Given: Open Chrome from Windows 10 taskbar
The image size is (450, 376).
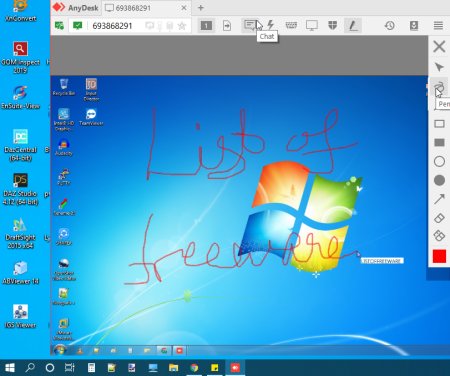Looking at the screenshot, I should (x=194, y=368).
